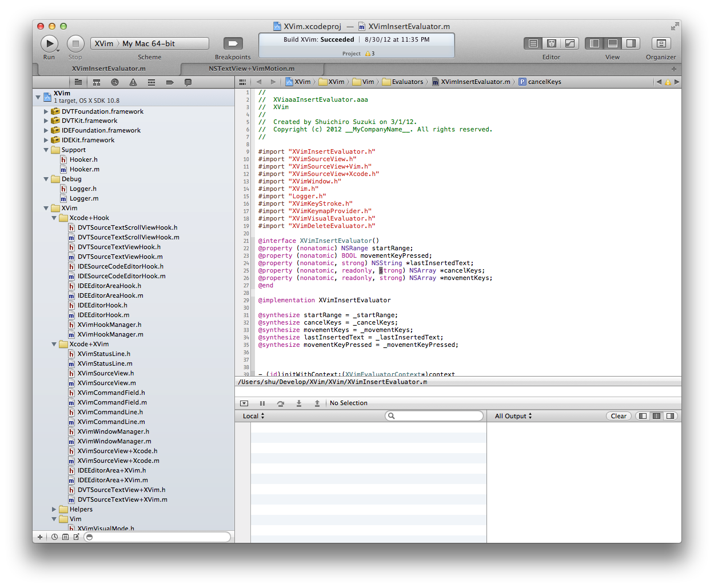Screen dimensions: 714x588
Task: Click the debugger Step Over button
Action: [x=281, y=403]
